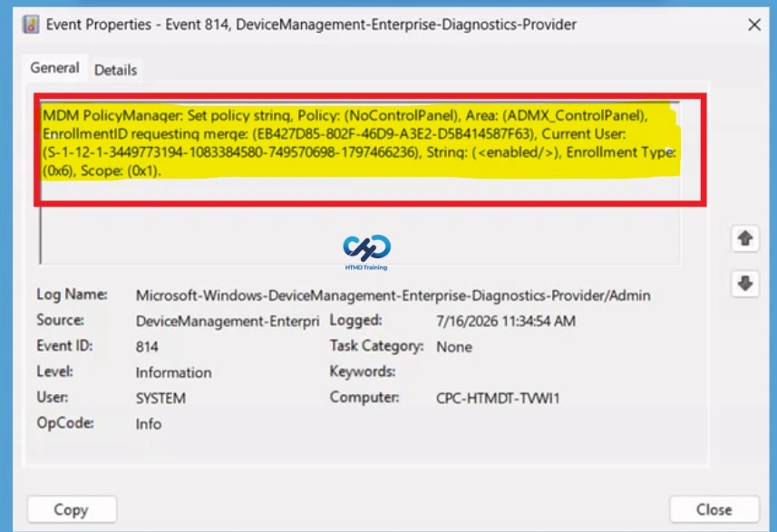
Task: Click the Level value Information
Action: [x=173, y=372]
